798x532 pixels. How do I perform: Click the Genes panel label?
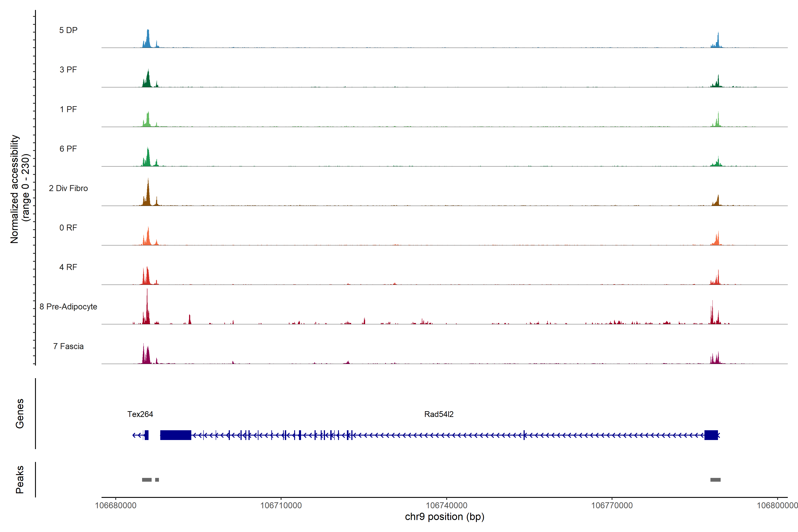click(x=20, y=414)
